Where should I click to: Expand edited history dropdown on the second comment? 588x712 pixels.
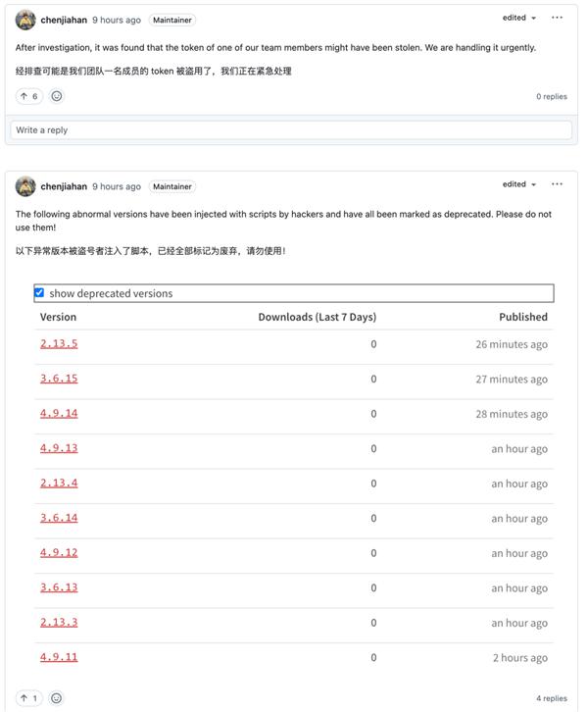tap(519, 184)
